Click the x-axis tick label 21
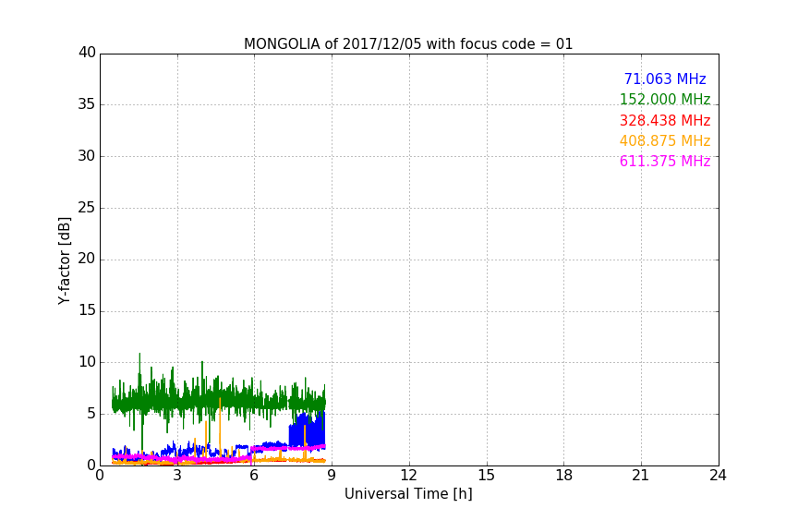 coord(641,476)
